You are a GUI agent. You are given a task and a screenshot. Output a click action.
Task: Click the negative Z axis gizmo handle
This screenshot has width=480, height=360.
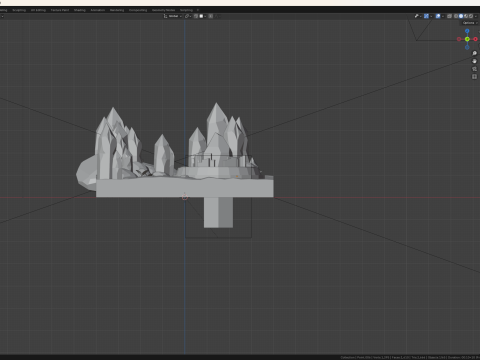(x=467, y=47)
